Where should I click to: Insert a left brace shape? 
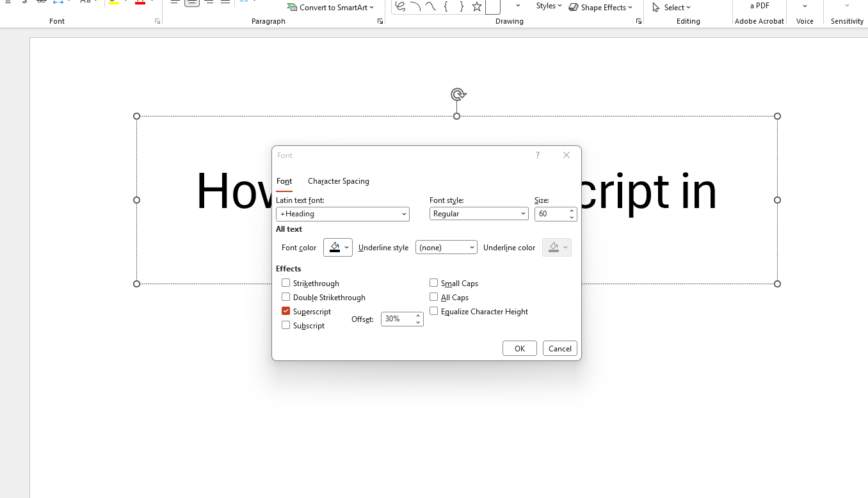pos(446,6)
